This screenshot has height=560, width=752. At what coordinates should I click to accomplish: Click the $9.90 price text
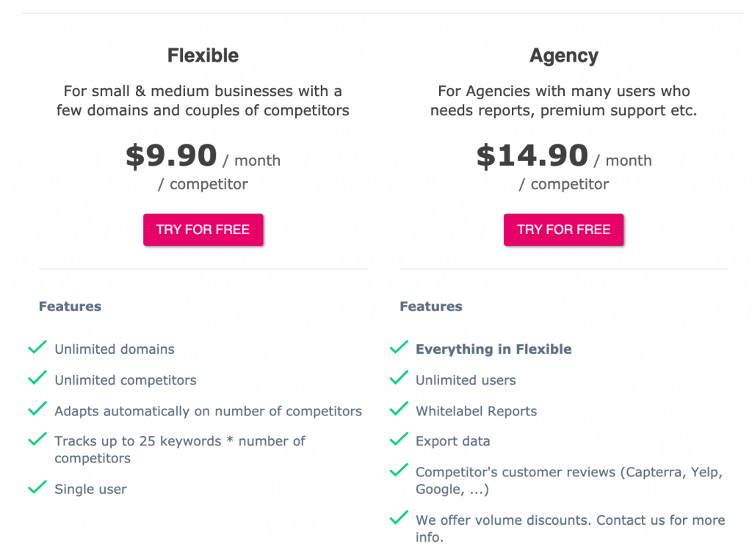click(171, 156)
